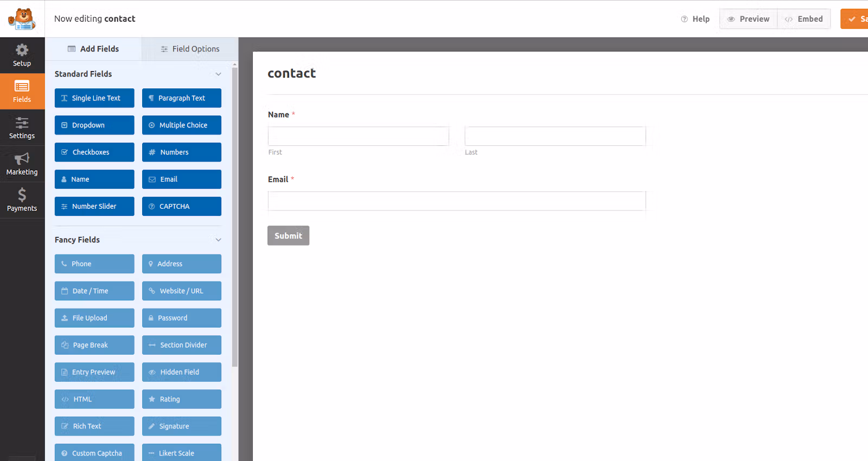The height and width of the screenshot is (461, 868).
Task: Add a Section Divider field
Action: [x=182, y=345]
